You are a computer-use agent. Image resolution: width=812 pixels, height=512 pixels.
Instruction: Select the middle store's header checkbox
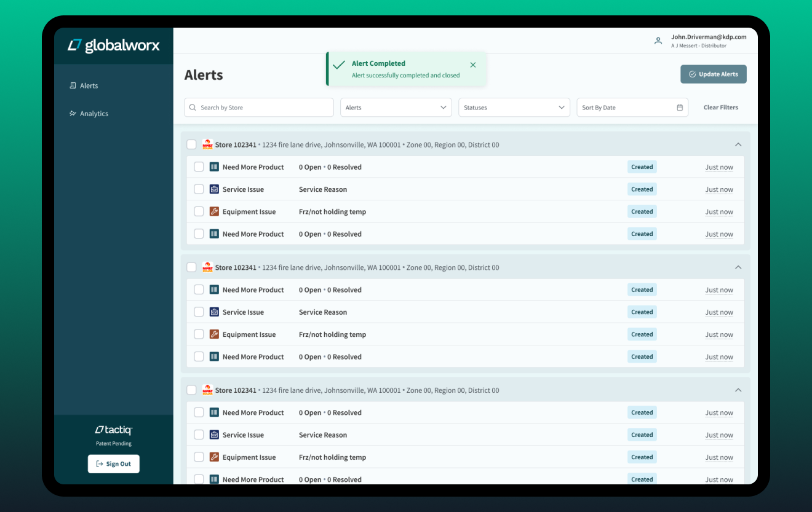coord(191,267)
